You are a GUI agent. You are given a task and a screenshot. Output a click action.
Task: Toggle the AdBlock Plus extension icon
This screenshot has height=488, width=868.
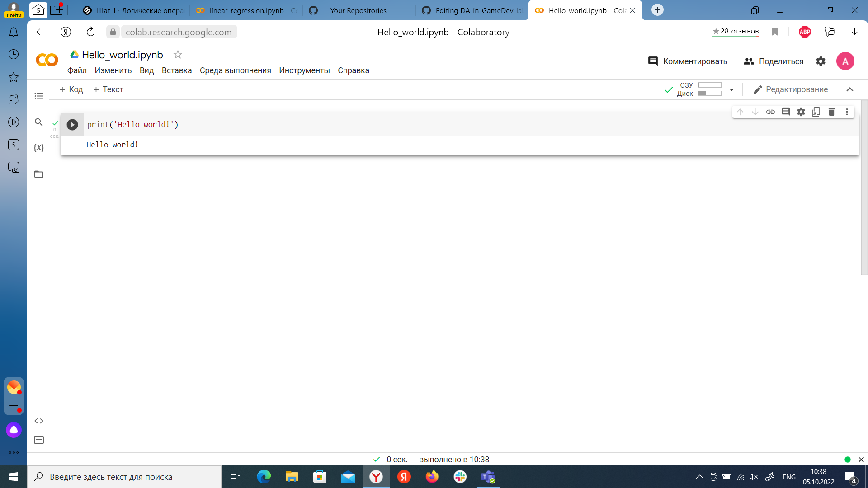[805, 32]
